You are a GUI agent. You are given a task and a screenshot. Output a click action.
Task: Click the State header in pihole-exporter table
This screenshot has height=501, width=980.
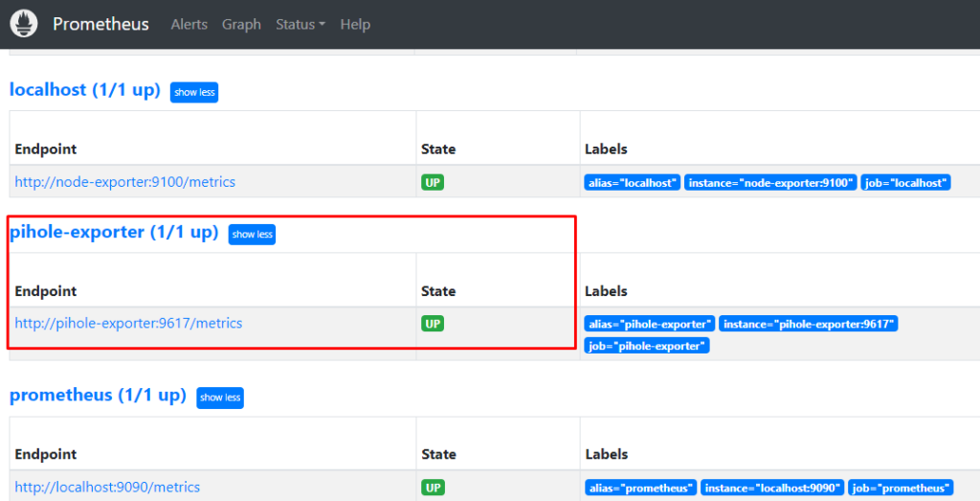[438, 291]
